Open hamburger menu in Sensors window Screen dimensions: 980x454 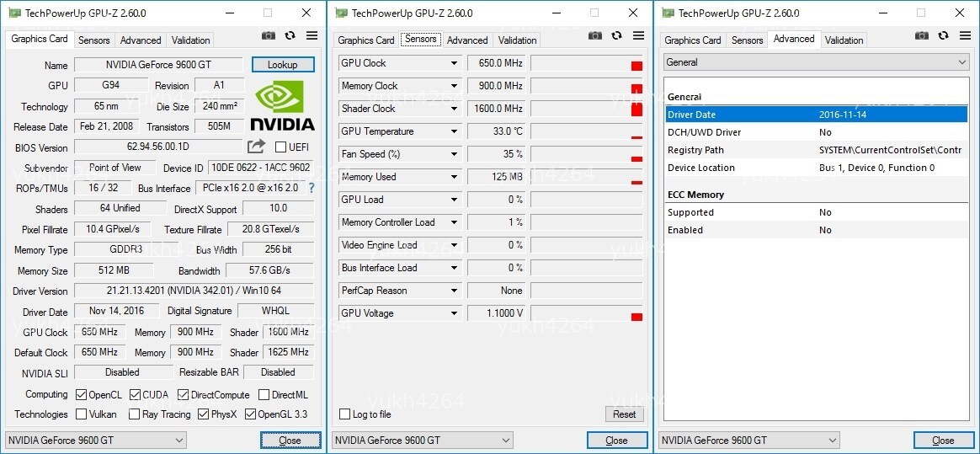[639, 35]
